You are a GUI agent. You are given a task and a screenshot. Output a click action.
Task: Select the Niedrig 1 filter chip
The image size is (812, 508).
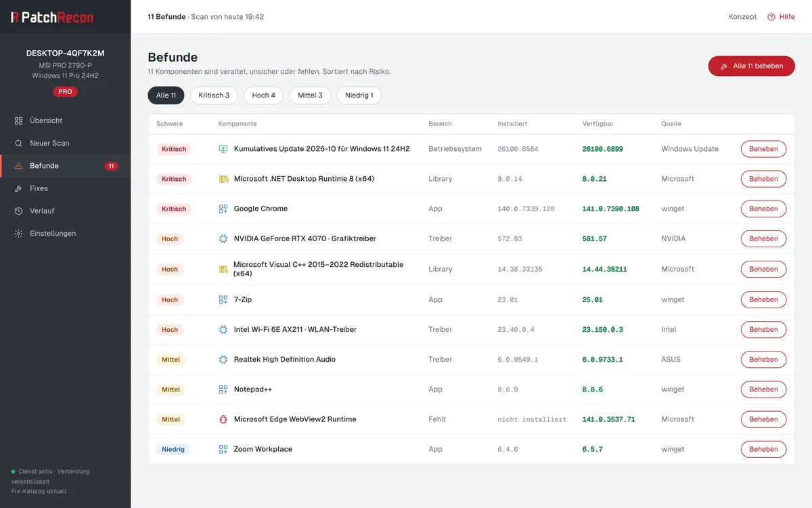(359, 96)
